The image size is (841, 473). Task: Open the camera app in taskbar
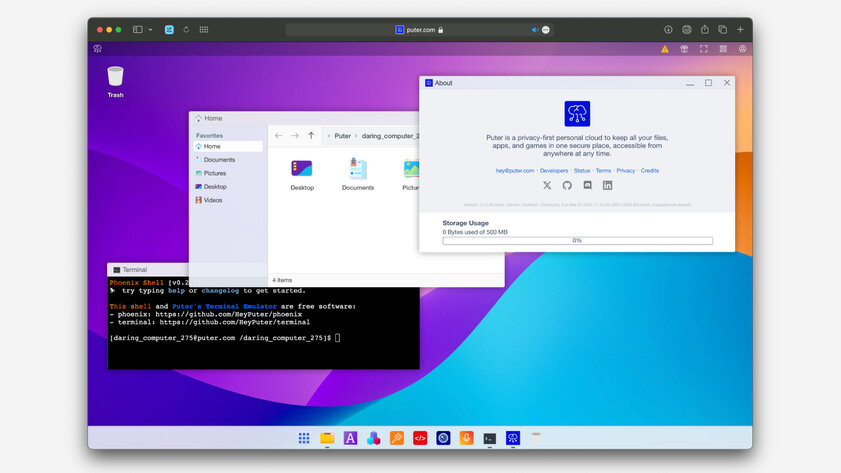coord(443,438)
